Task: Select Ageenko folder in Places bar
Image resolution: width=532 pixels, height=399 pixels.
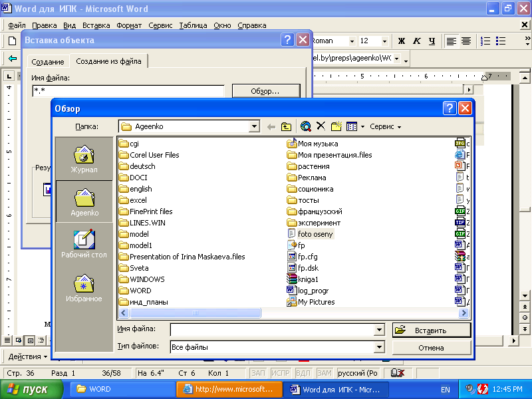Action: click(84, 202)
